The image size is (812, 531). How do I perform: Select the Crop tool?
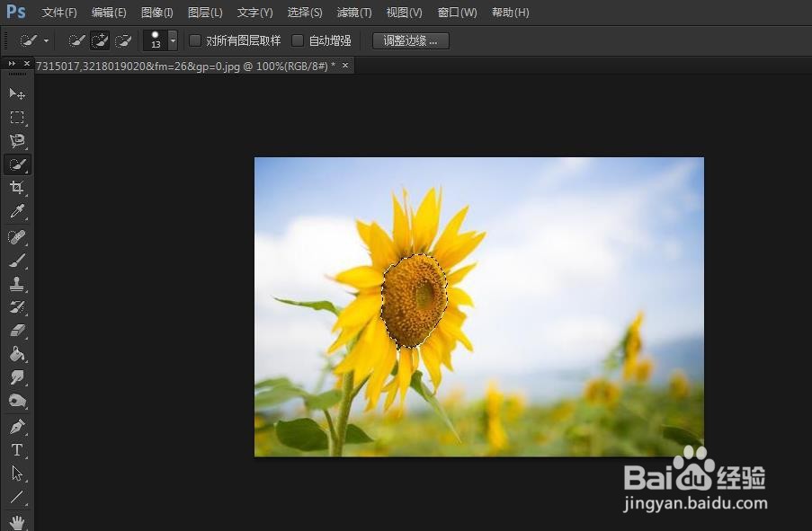18,188
